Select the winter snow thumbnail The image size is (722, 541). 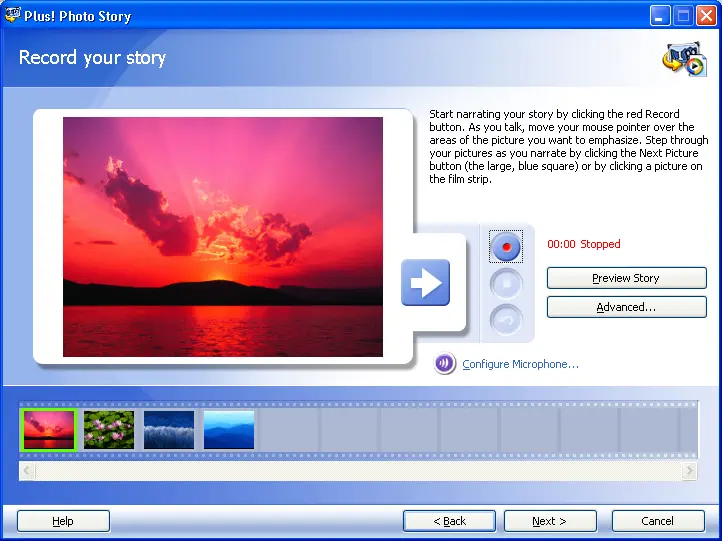click(x=169, y=430)
